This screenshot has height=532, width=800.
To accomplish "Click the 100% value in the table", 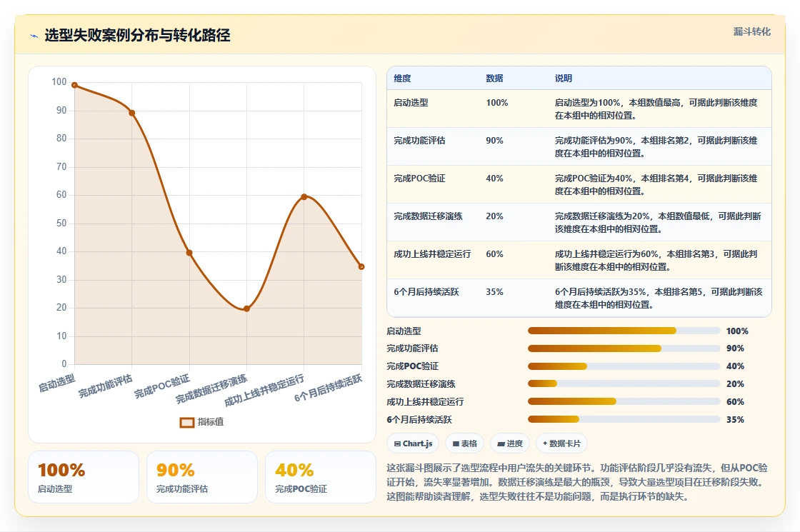I will [x=497, y=103].
